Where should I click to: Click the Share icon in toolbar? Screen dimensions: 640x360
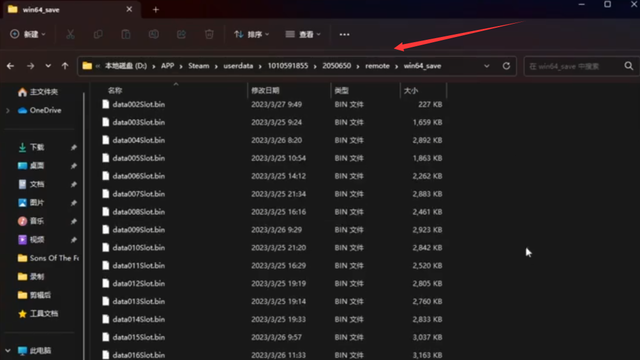pyautogui.click(x=181, y=34)
